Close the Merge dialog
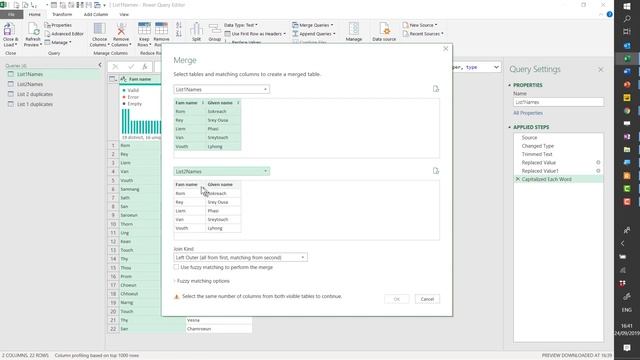This screenshot has height=360, width=640. click(x=445, y=49)
